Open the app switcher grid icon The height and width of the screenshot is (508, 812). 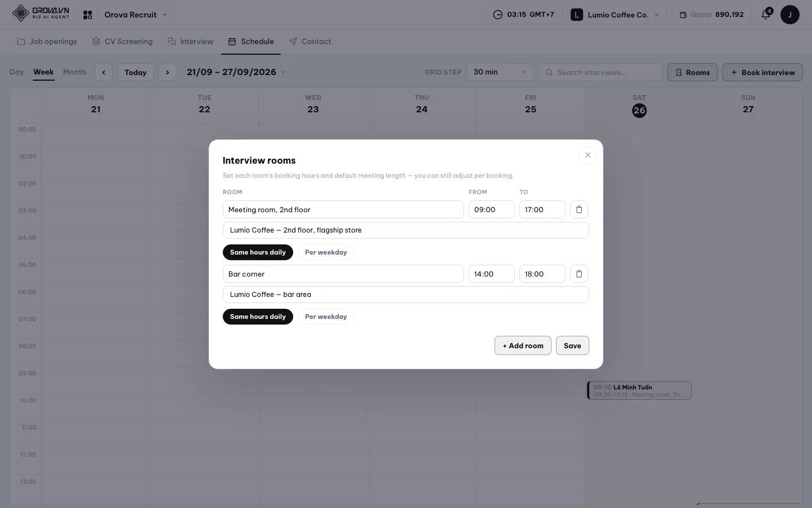pyautogui.click(x=87, y=15)
